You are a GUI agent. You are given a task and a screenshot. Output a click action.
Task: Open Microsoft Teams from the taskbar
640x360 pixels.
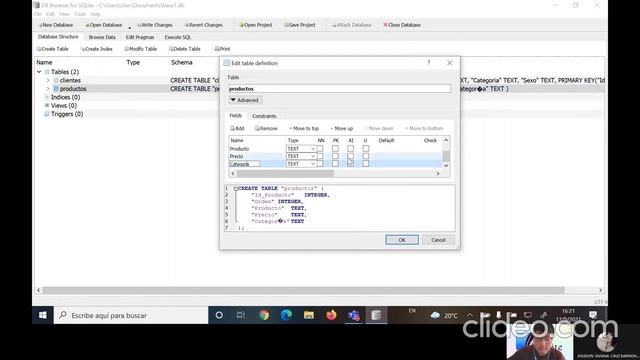[354, 315]
